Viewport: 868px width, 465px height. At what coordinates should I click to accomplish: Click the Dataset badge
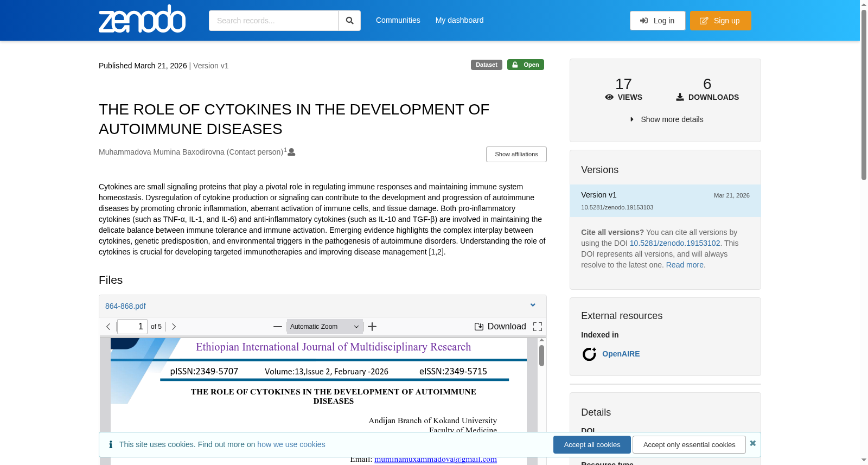click(x=487, y=65)
